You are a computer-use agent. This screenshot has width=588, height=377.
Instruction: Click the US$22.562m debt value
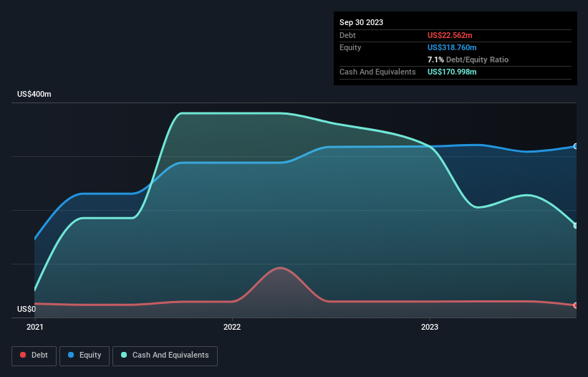click(x=450, y=35)
